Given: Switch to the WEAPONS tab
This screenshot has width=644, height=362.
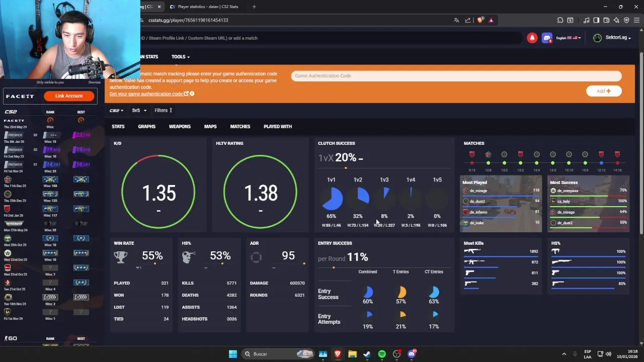Looking at the screenshot, I should [x=180, y=127].
